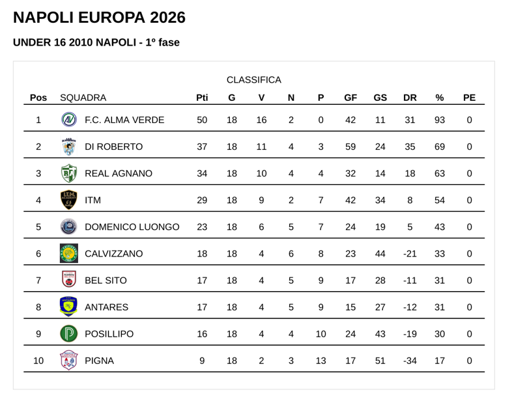
Task: Click the F.C. Alma Verde team logo
Action: pos(68,120)
